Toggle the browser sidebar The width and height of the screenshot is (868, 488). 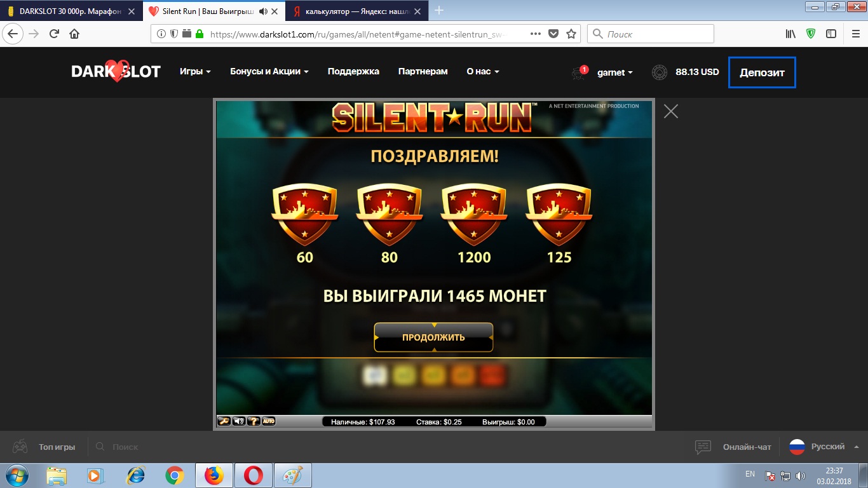(831, 34)
